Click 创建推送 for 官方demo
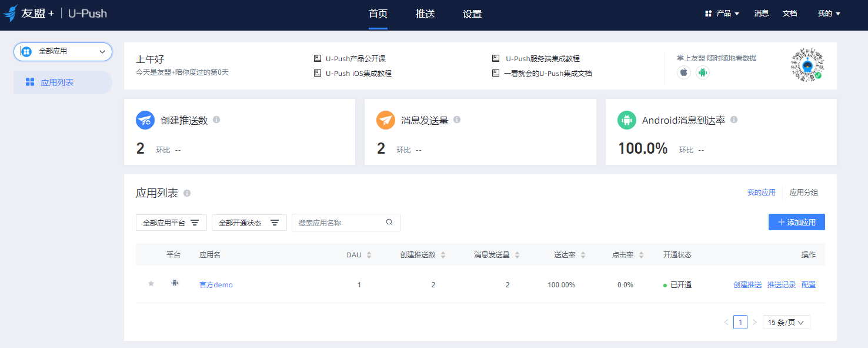The height and width of the screenshot is (348, 868). [x=747, y=285]
